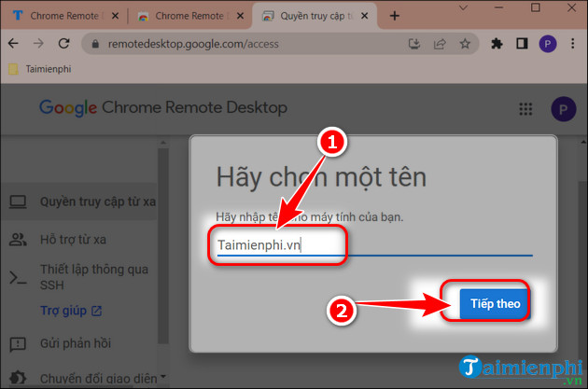Click the padlock site info icon
Image resolution: width=588 pixels, height=389 pixels.
tap(95, 44)
